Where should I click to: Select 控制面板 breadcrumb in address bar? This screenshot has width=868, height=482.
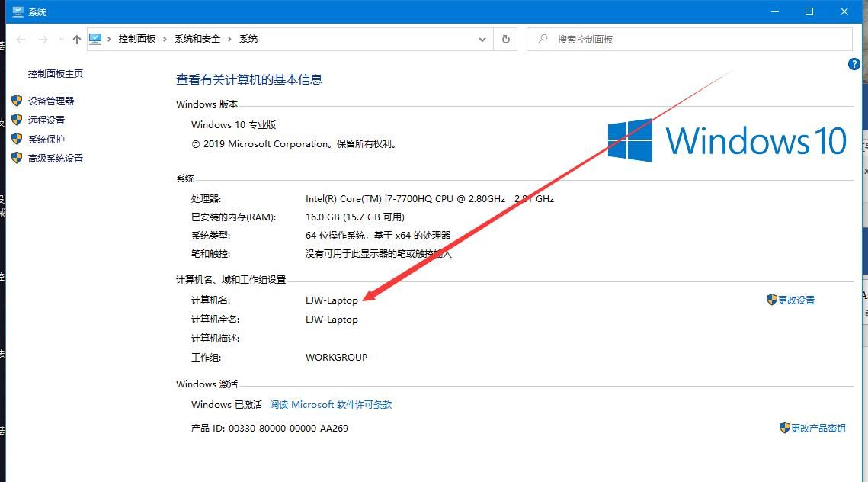pos(136,39)
